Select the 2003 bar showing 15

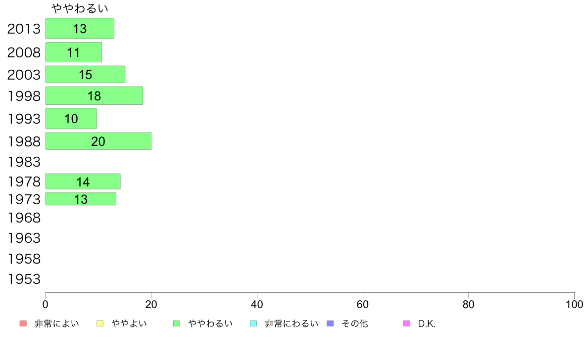(x=86, y=74)
